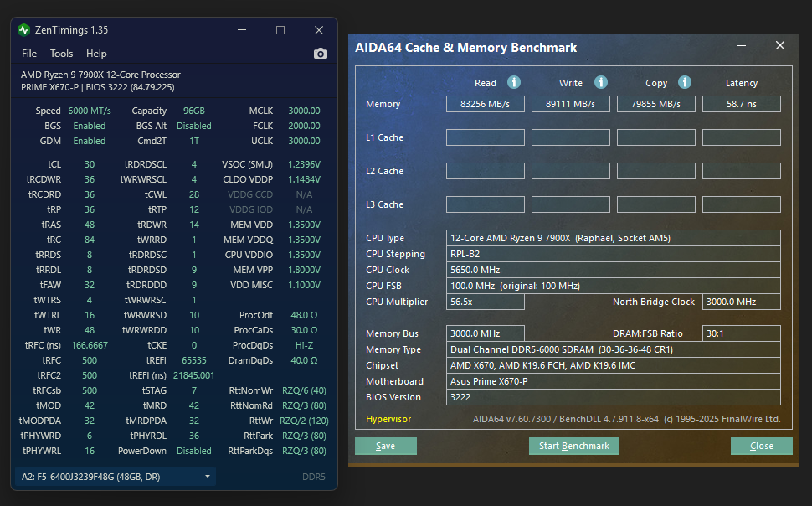Click the tREFI (ns) value 21845.001
812x506 pixels.
(193, 375)
